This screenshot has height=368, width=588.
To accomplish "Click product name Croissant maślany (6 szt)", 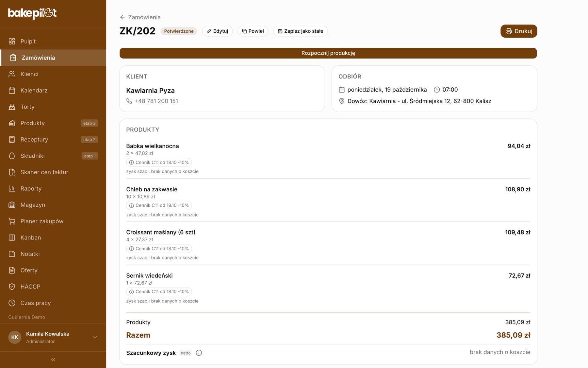I will [x=161, y=232].
